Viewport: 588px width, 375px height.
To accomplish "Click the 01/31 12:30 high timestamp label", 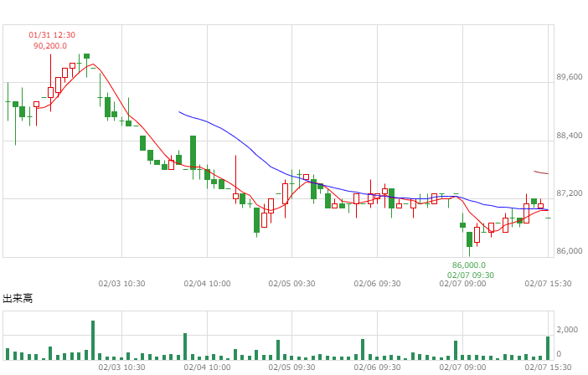I will pos(52,35).
